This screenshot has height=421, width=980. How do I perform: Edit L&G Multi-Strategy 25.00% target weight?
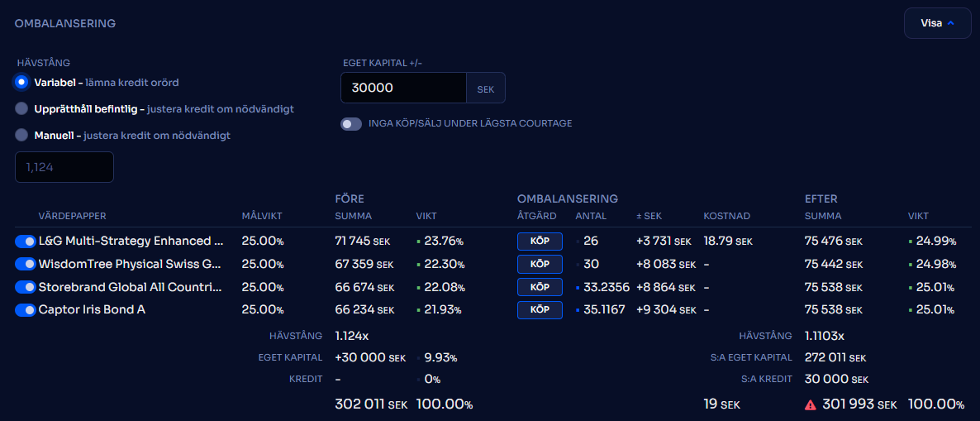click(x=262, y=242)
